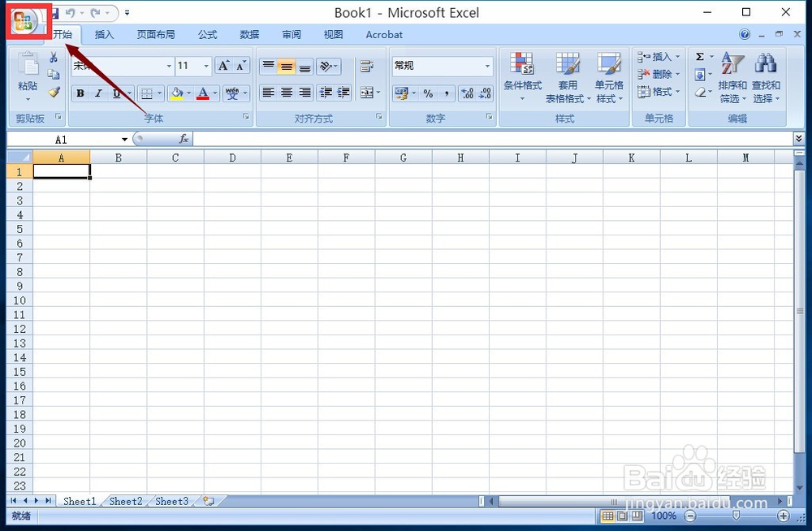This screenshot has width=812, height=531.
Task: Click the zoom in plus button
Action: (x=784, y=516)
